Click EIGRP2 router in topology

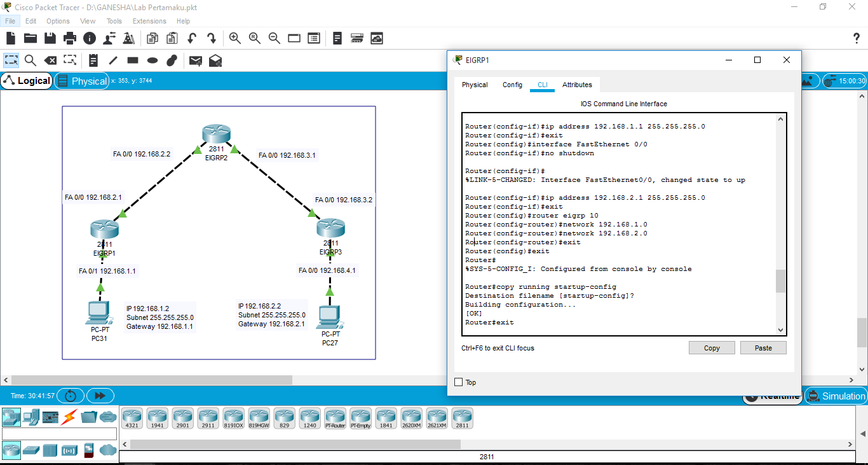216,135
